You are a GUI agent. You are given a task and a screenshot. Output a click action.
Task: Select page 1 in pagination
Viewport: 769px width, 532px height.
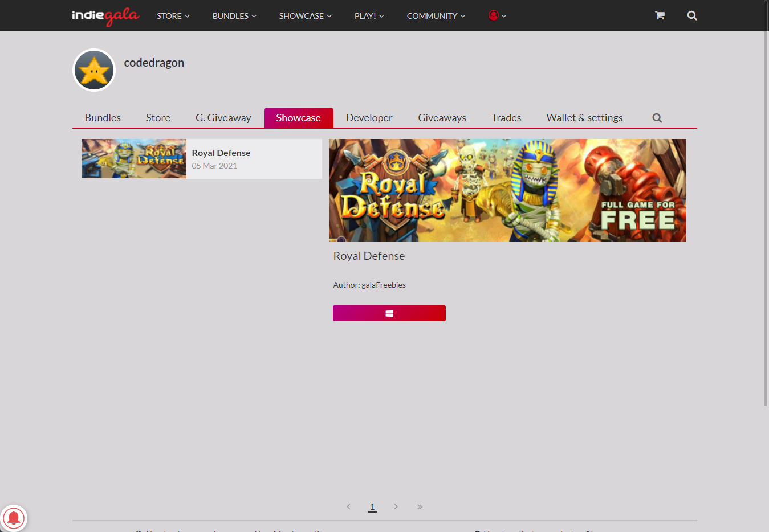click(x=372, y=506)
